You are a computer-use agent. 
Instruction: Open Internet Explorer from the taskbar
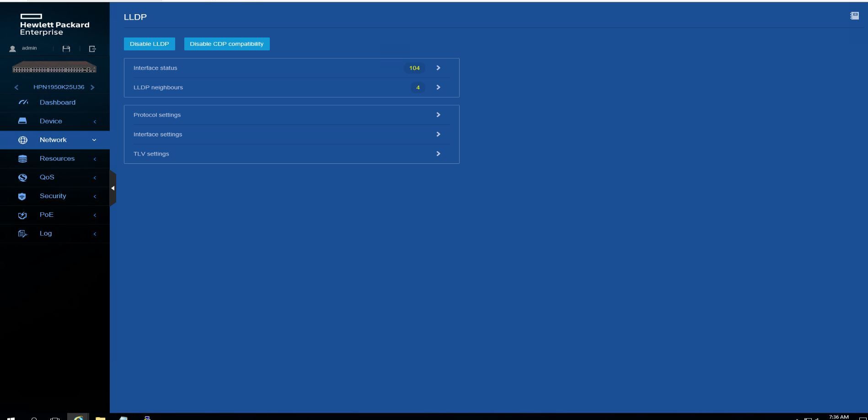click(x=78, y=418)
